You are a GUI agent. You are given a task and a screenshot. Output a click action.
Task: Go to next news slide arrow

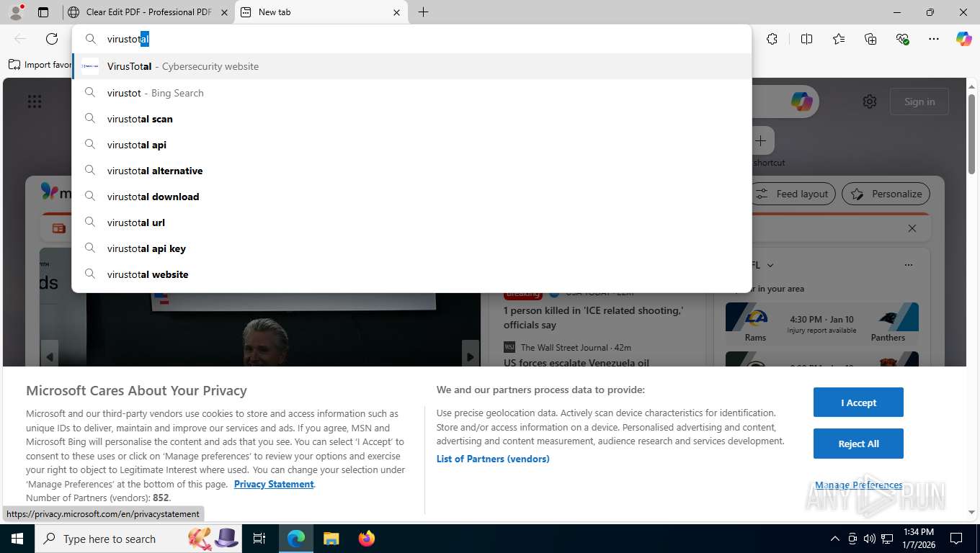pyautogui.click(x=470, y=356)
